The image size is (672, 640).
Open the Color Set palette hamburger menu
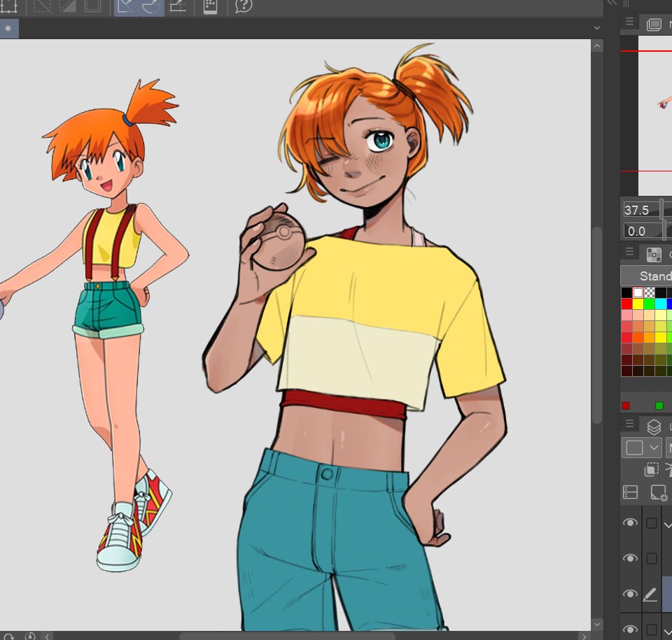click(x=629, y=252)
